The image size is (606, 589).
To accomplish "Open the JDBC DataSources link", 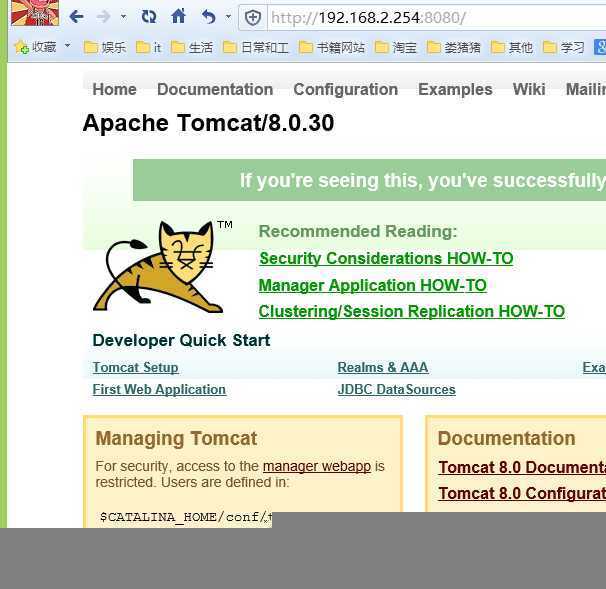I will (x=397, y=390).
